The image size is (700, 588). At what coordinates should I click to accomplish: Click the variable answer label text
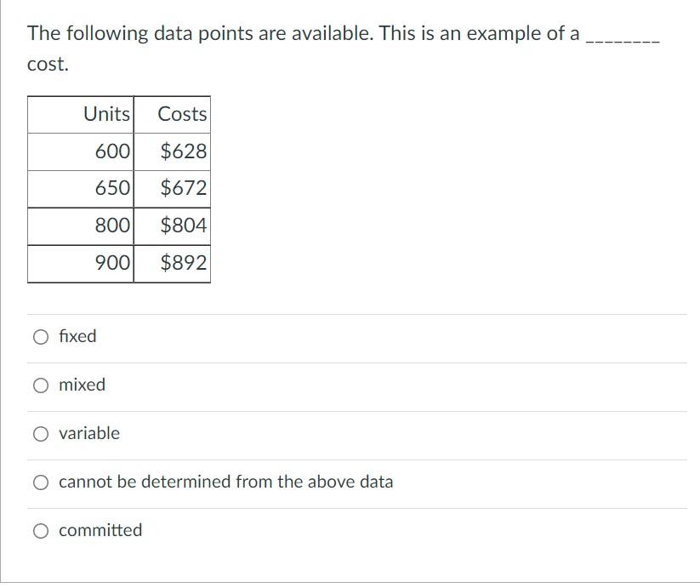[88, 433]
